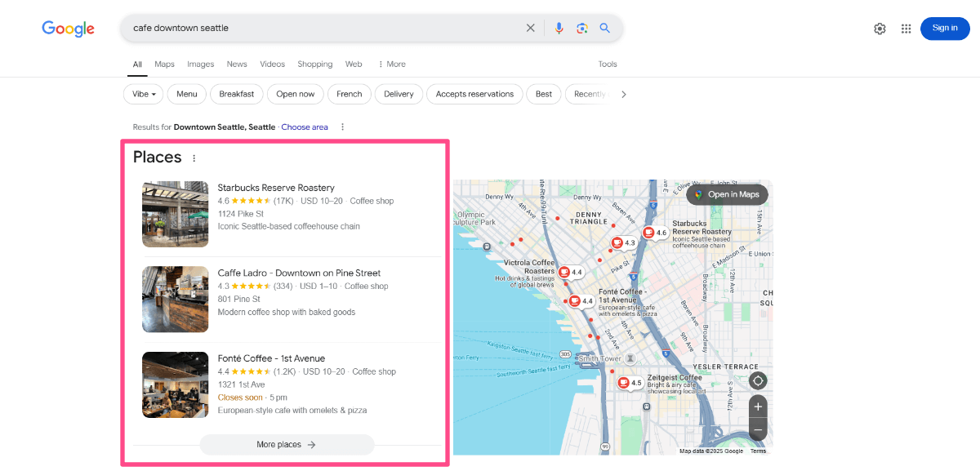Open the settings gear
The width and height of the screenshot is (980, 471).
(x=880, y=29)
